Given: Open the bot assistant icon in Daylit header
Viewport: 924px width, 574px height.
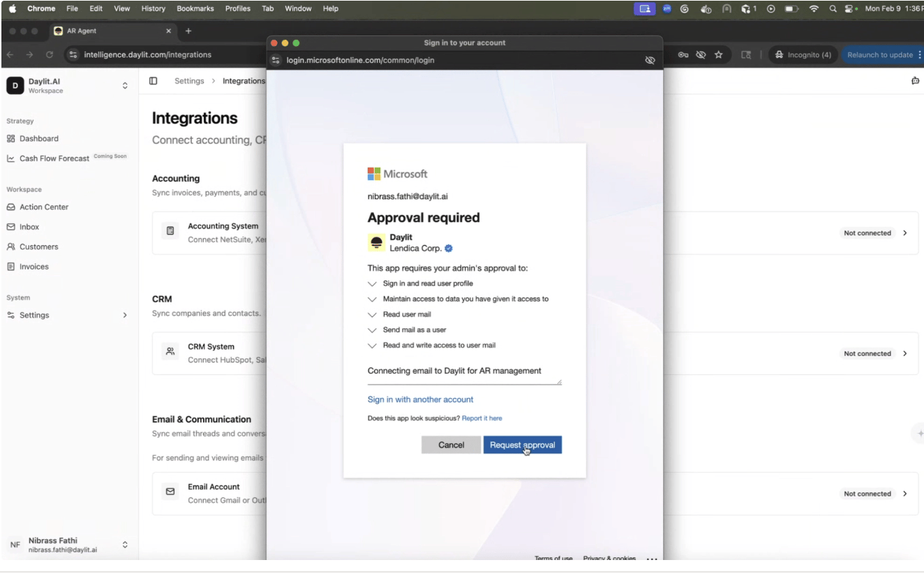Looking at the screenshot, I should coord(915,81).
